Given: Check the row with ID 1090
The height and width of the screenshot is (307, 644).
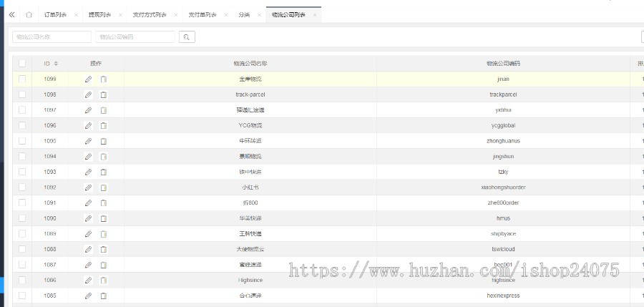Looking at the screenshot, I should [x=22, y=218].
